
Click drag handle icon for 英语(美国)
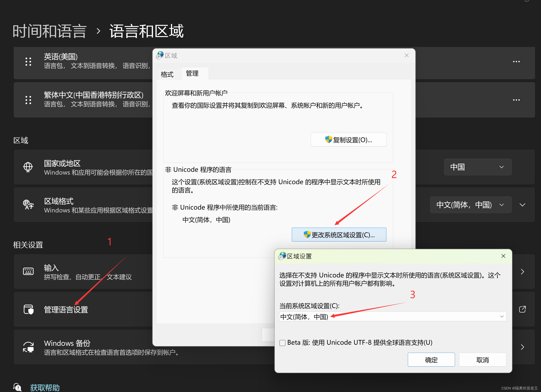coord(28,62)
